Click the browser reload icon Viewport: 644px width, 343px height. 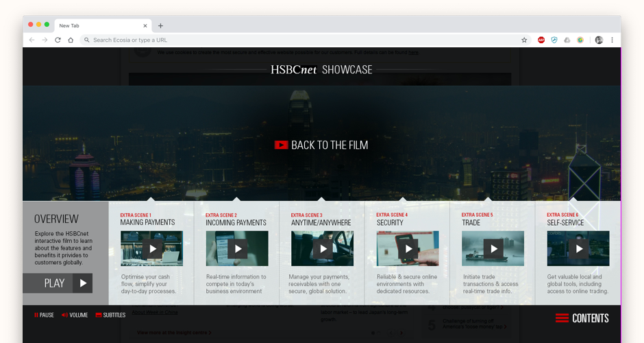click(58, 40)
